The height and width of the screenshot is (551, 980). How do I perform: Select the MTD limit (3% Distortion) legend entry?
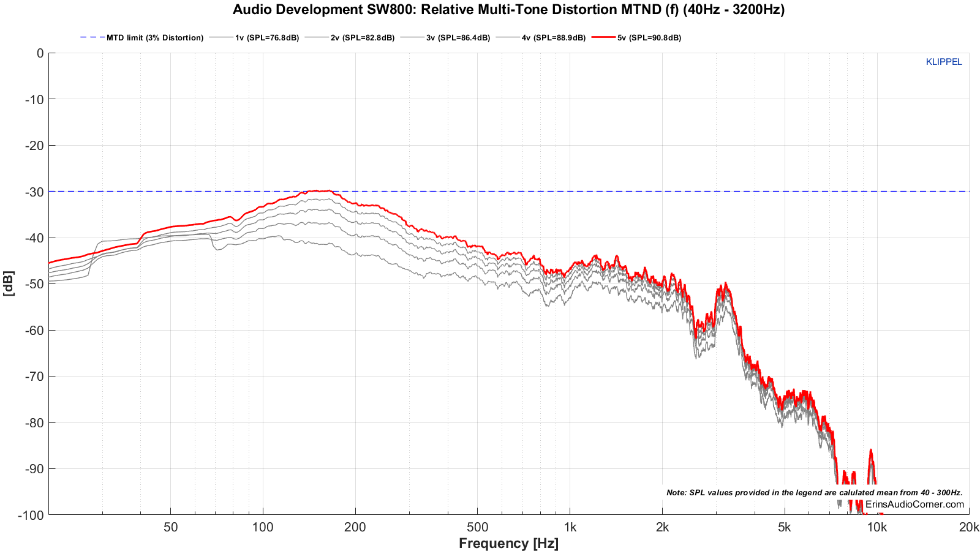pos(141,37)
